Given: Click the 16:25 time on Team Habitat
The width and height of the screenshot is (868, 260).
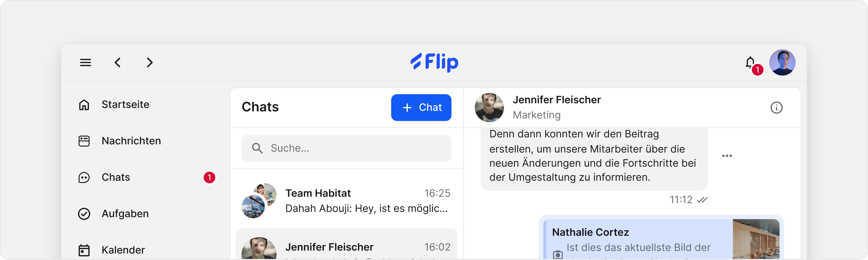Looking at the screenshot, I should click(437, 193).
